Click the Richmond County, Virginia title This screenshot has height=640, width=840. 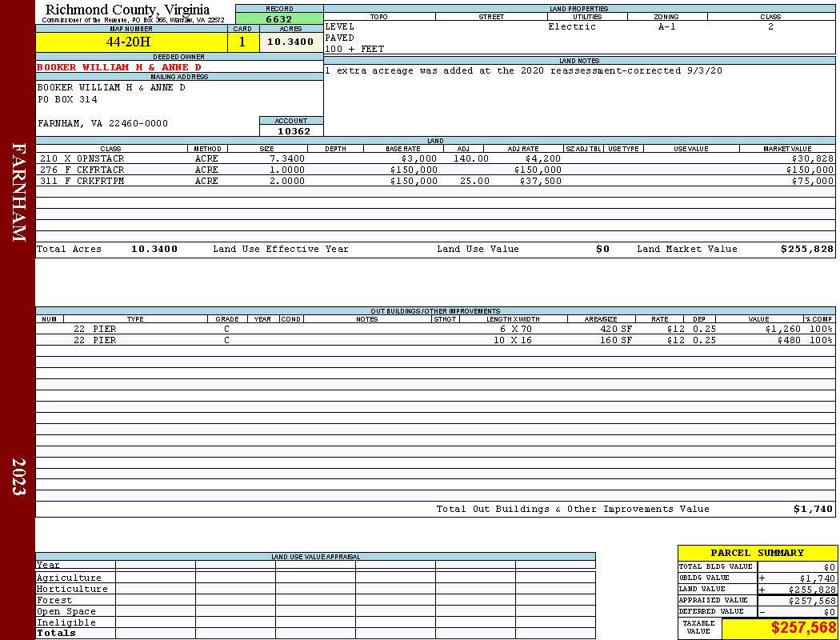point(127,9)
